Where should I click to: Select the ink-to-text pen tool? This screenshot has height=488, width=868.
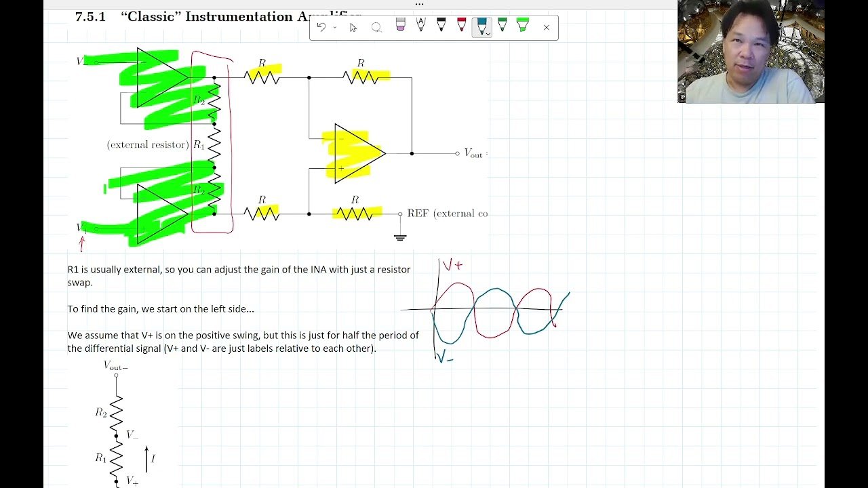point(421,25)
